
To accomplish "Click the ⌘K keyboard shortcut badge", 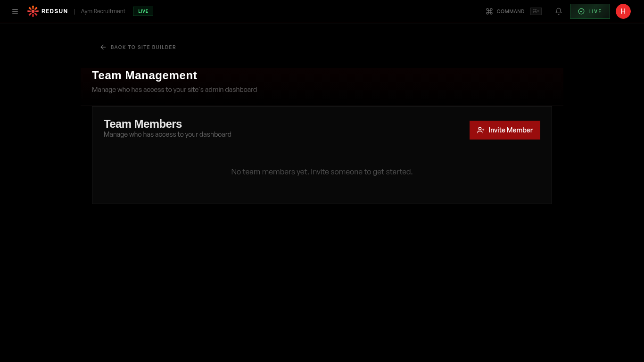I will 536,11.
